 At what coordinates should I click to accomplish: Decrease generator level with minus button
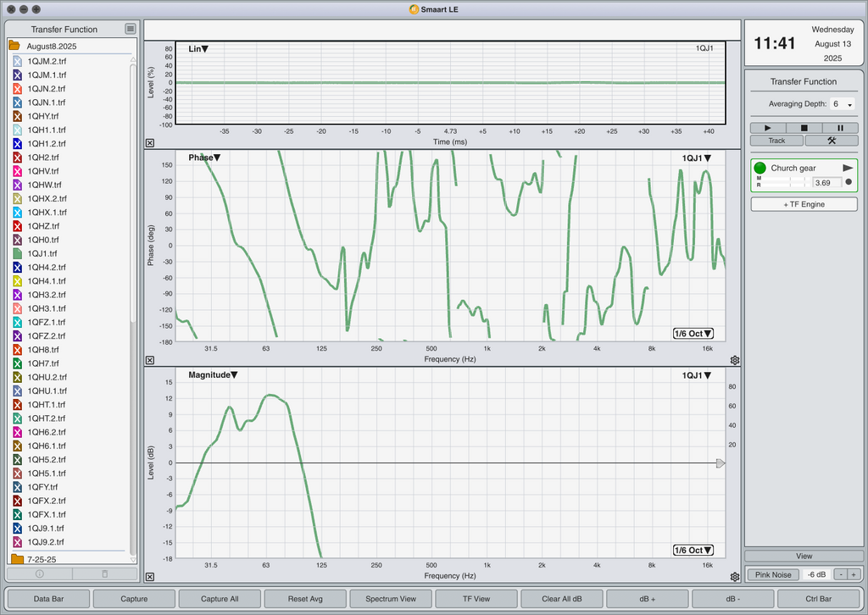(841, 574)
